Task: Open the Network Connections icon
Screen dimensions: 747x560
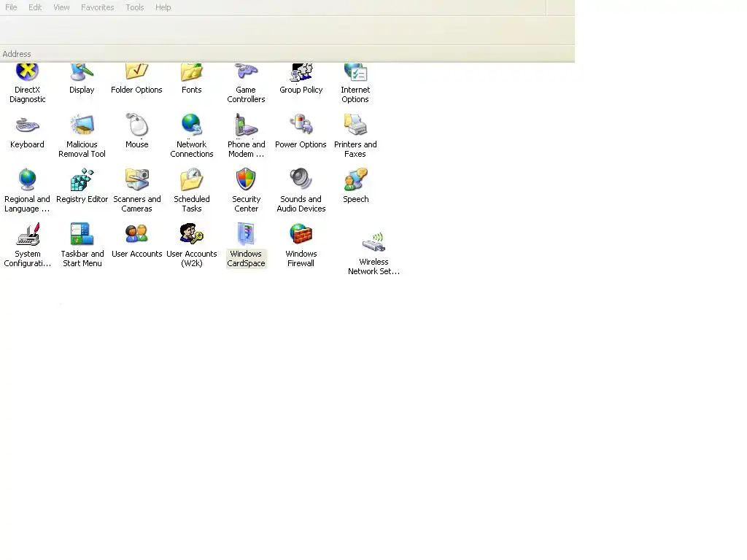Action: point(192,125)
